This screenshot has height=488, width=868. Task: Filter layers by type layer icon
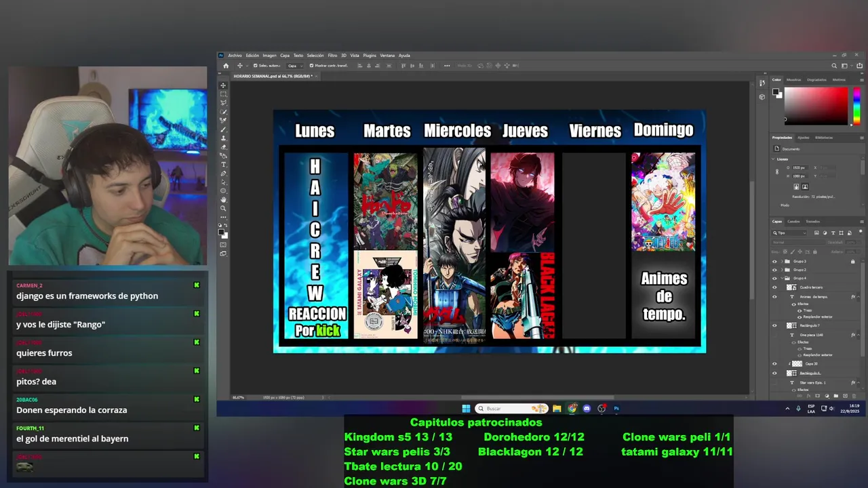pos(833,232)
